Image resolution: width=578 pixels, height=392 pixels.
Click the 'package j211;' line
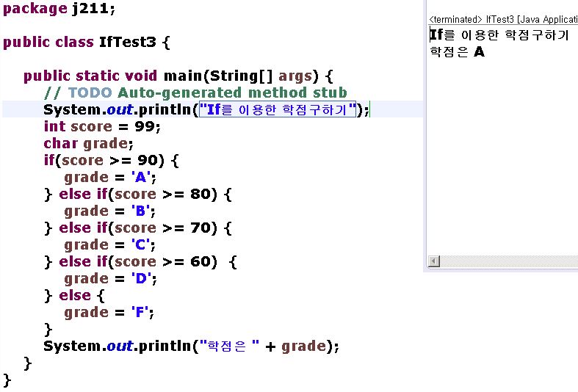(59, 8)
